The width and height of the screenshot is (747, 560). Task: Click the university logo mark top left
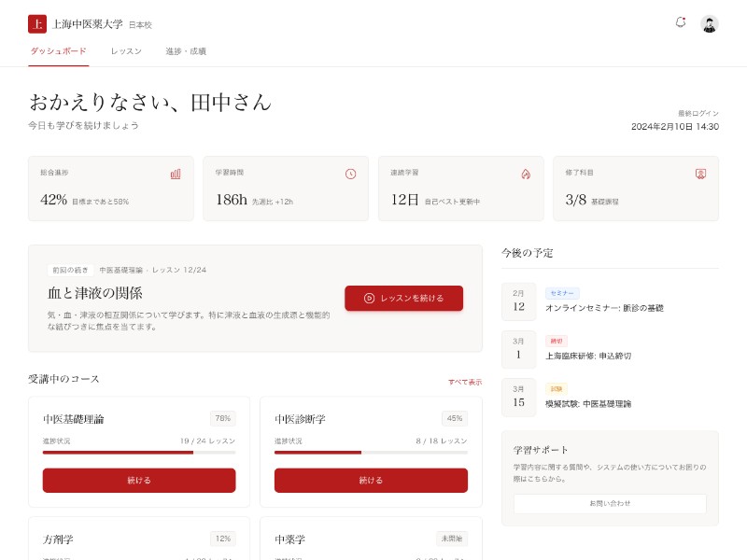coord(36,22)
